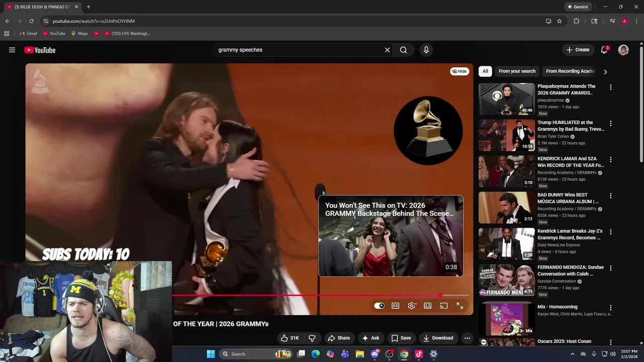Open options for the Kendrick Lamar and SZA video

(611, 160)
